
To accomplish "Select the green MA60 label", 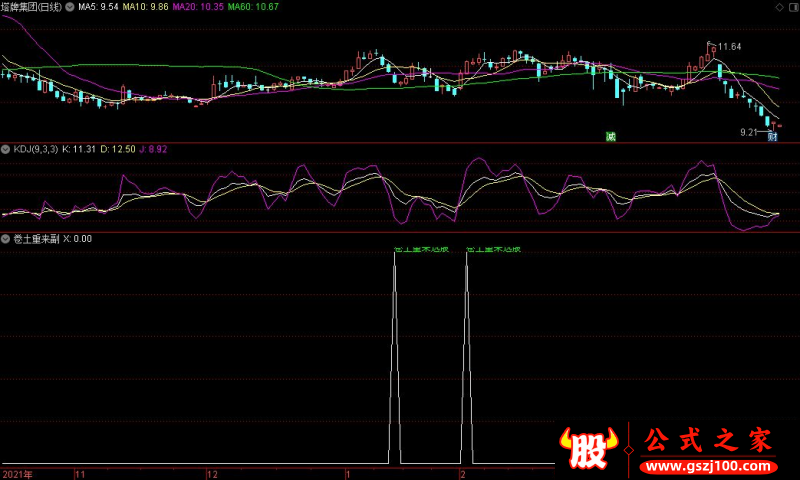I will (253, 7).
